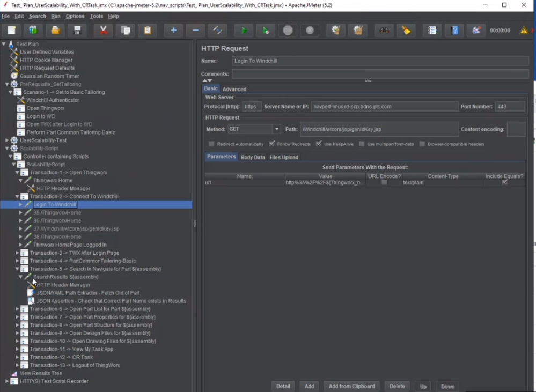Click the Open file folder icon
The width and height of the screenshot is (536, 392).
point(55,31)
